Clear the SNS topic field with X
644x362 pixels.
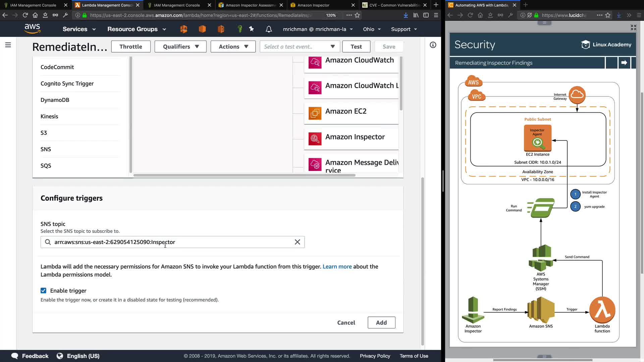[x=297, y=242]
